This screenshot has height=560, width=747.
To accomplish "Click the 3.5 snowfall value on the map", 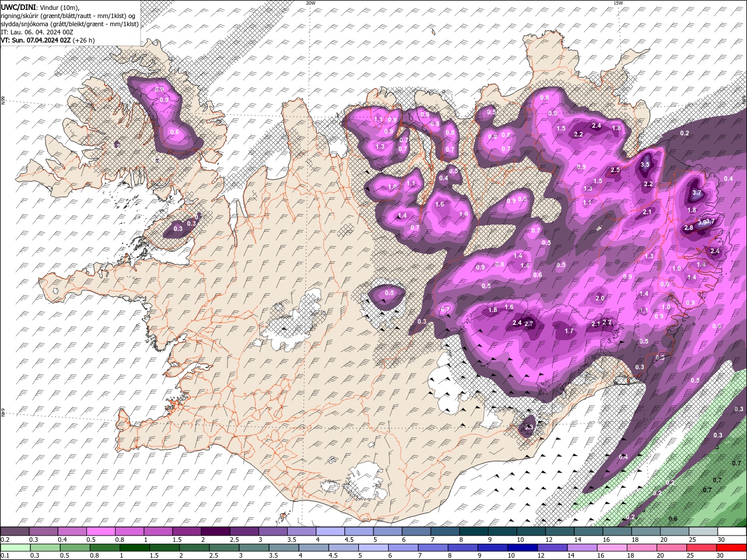I will tap(645, 164).
